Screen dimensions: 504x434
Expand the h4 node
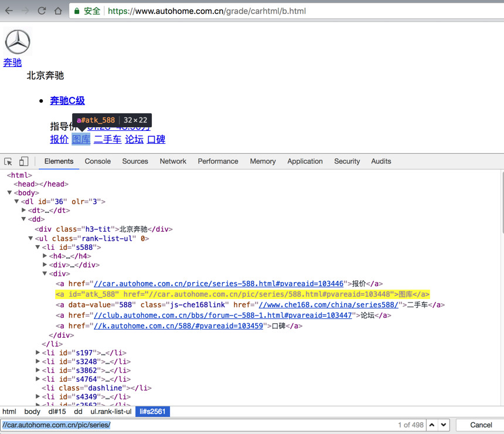(45, 256)
